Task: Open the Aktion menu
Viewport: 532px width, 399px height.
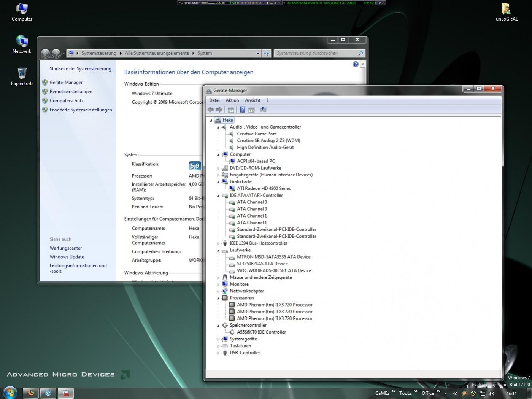Action: (x=232, y=100)
